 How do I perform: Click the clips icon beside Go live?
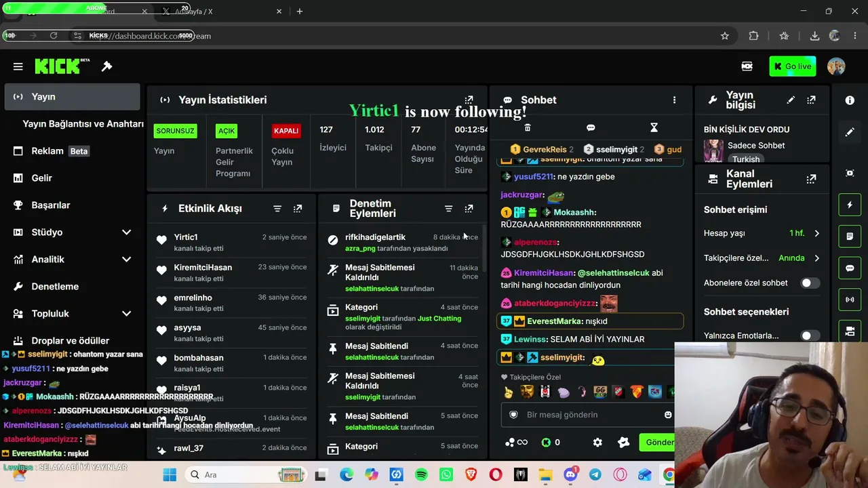[747, 66]
